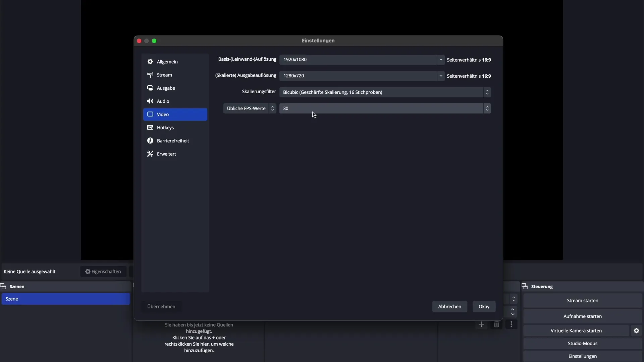Click the Aufnahme starten button
Image resolution: width=644 pixels, height=362 pixels.
pos(582,316)
